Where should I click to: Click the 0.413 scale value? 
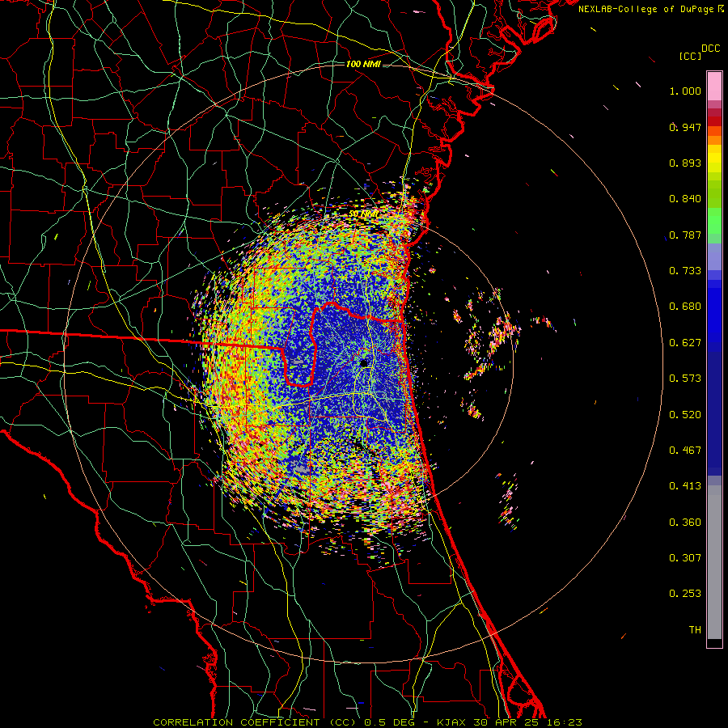pyautogui.click(x=685, y=486)
